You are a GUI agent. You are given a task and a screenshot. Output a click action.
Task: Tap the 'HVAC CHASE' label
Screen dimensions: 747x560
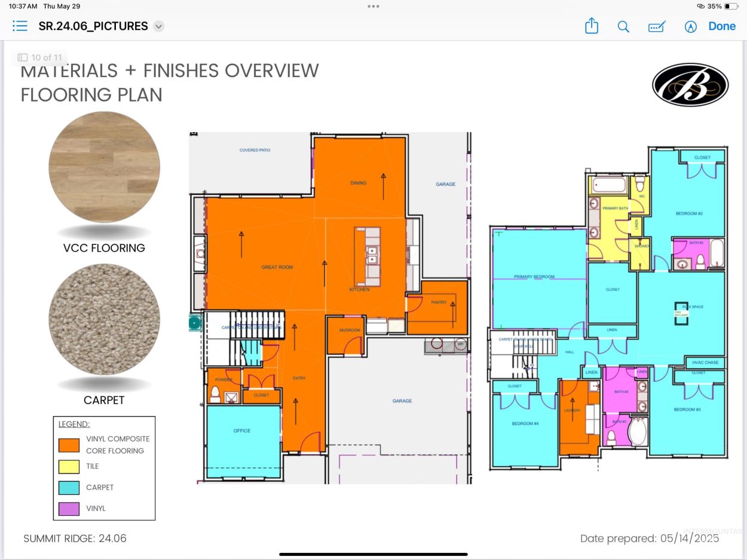click(x=705, y=362)
